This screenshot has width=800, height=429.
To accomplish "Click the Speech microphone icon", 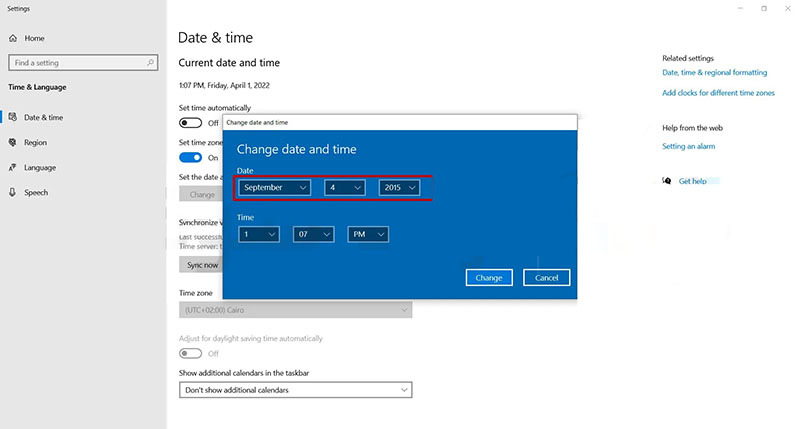I will tap(13, 192).
